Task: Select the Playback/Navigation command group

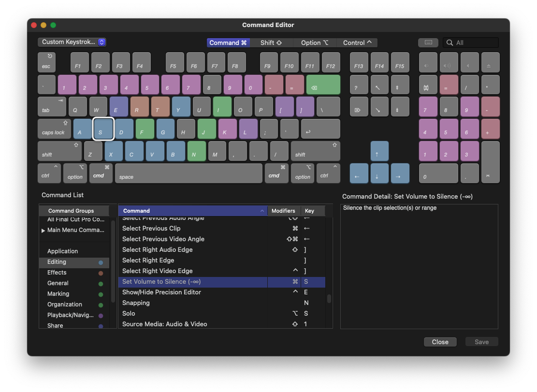Action: point(74,315)
